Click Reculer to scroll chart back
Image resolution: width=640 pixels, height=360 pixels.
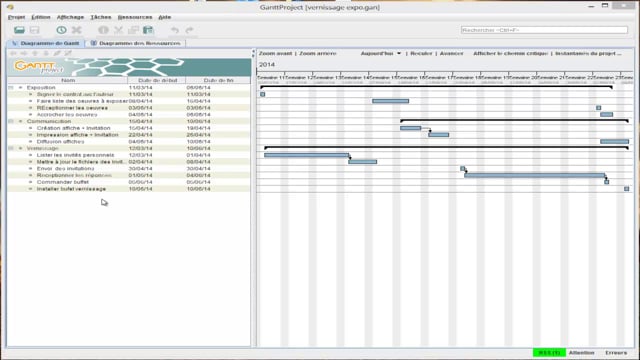[x=421, y=53]
